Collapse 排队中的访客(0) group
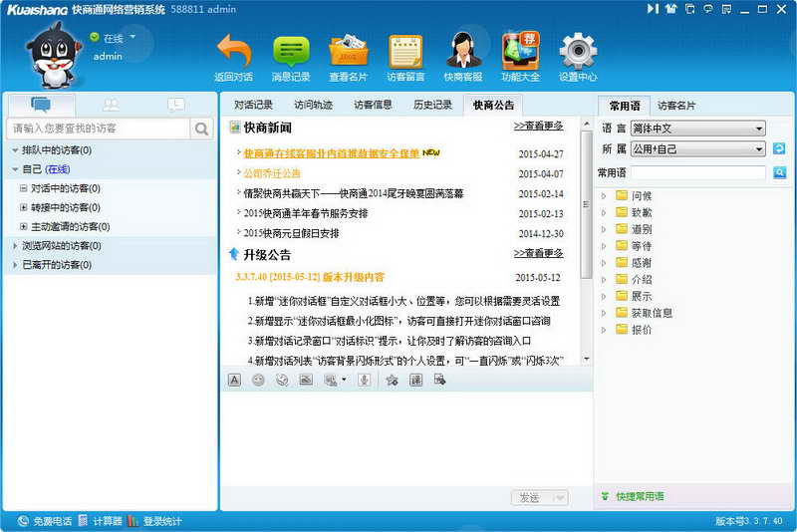 coord(15,150)
